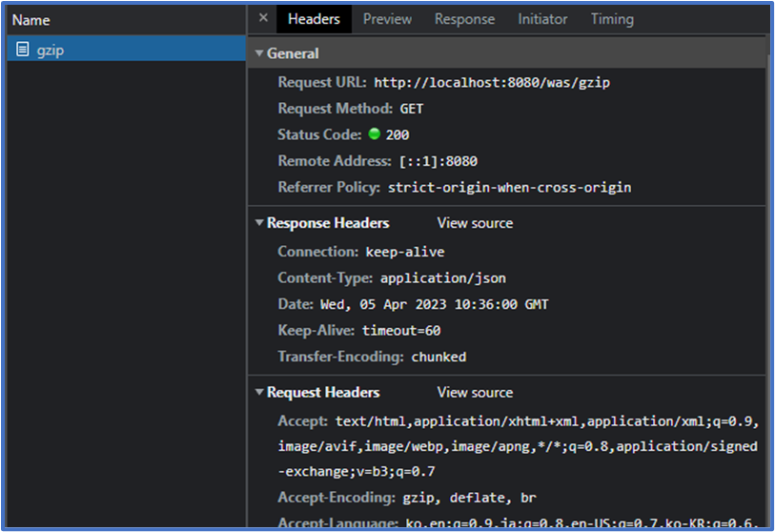Select the Content-Type value application/json
The height and width of the screenshot is (532, 775).
click(443, 277)
